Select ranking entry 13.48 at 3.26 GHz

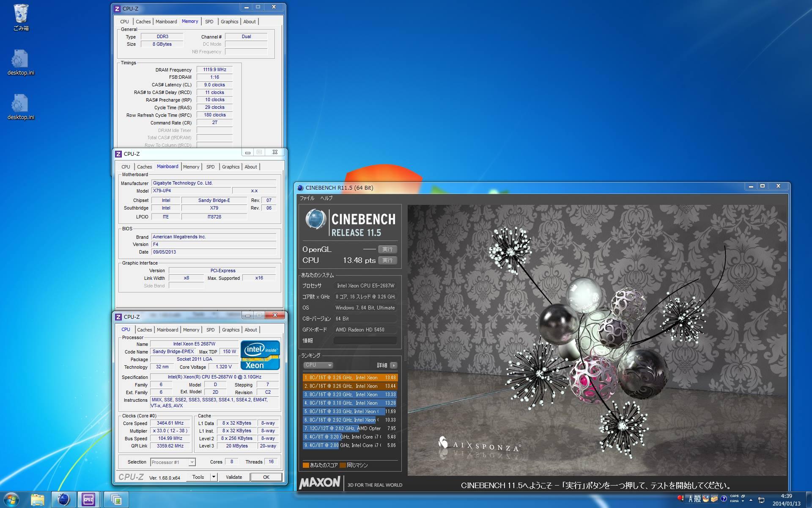(x=350, y=378)
